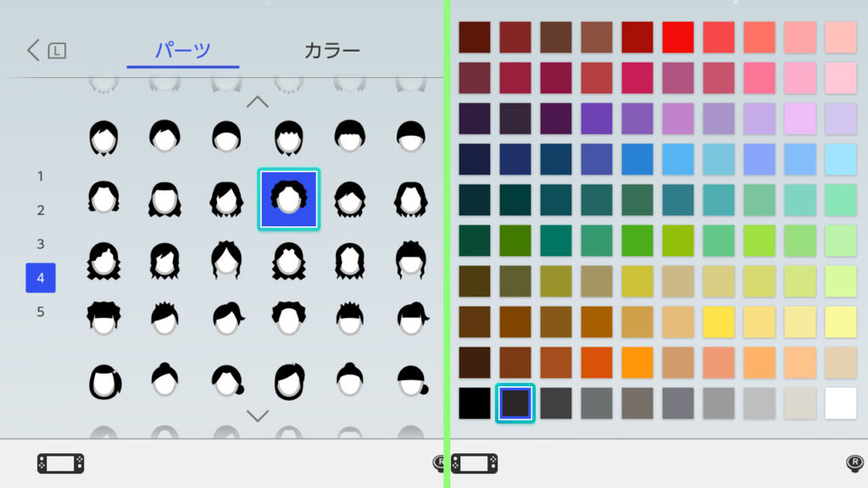
Task: Jump to hairstyle page 1
Action: (41, 176)
